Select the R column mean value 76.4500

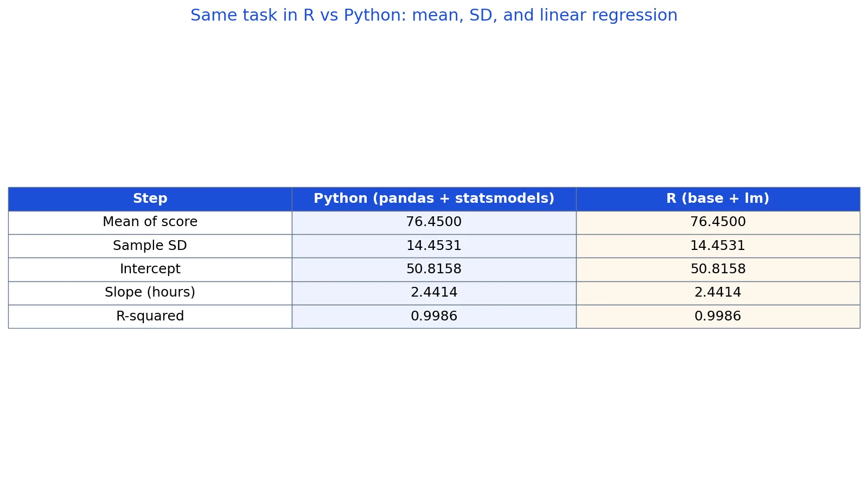(x=718, y=222)
